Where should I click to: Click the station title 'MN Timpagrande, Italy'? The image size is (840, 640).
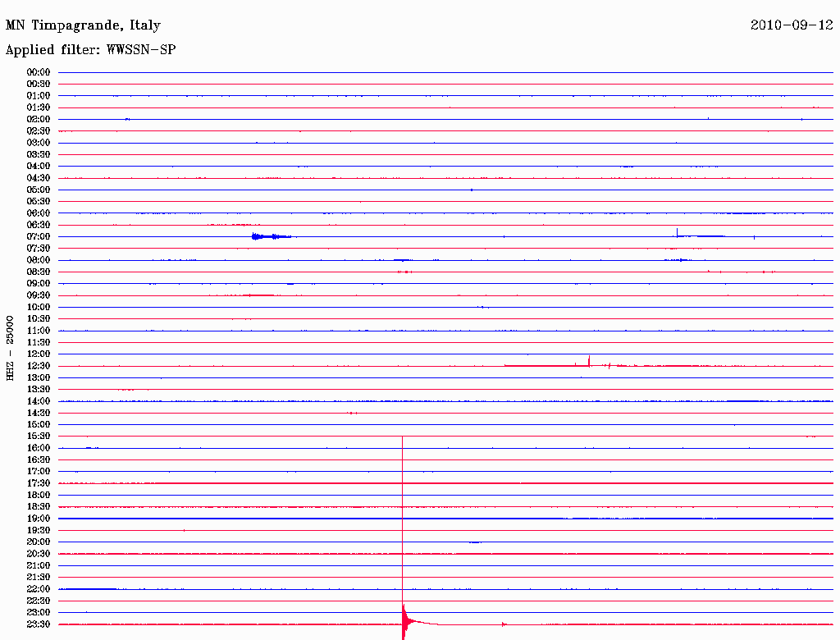point(83,25)
